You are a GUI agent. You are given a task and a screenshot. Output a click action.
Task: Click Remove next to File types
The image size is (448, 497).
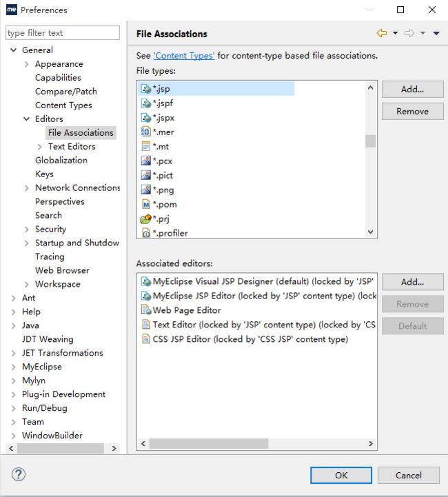point(413,111)
